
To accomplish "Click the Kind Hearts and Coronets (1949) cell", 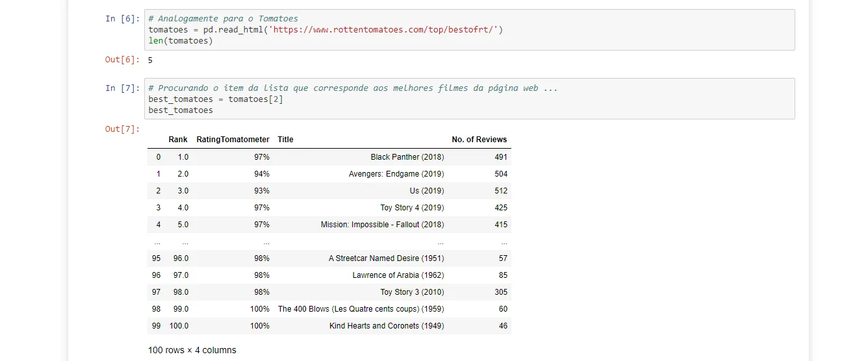I will (x=387, y=326).
